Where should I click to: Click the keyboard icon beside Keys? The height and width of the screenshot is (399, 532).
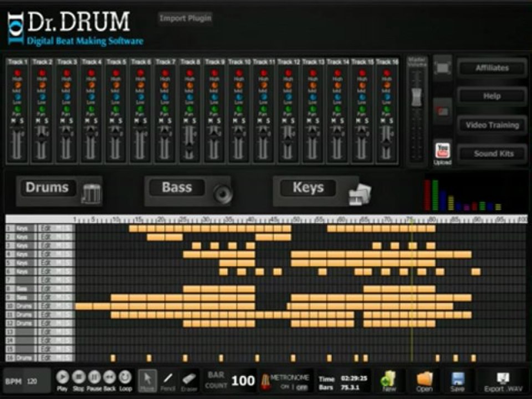pyautogui.click(x=360, y=194)
